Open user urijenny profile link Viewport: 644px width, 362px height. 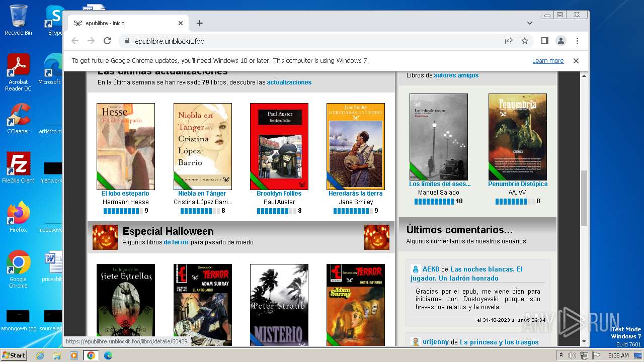(436, 342)
